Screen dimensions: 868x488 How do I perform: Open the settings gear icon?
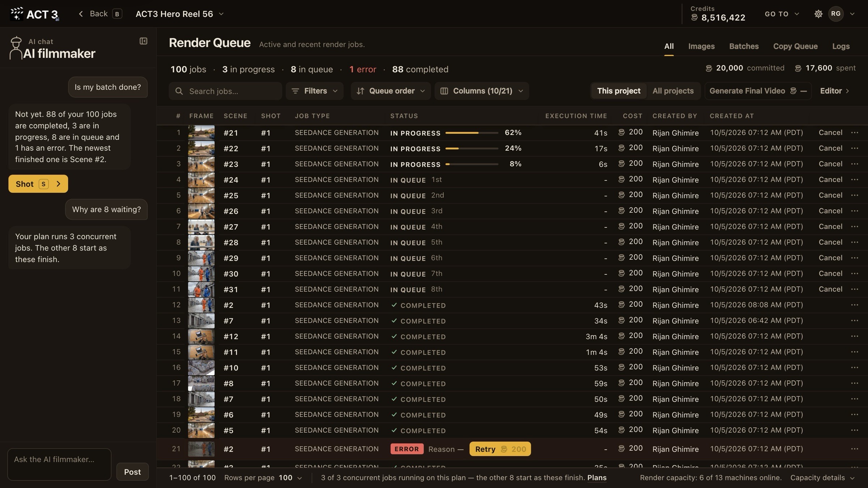tap(818, 14)
